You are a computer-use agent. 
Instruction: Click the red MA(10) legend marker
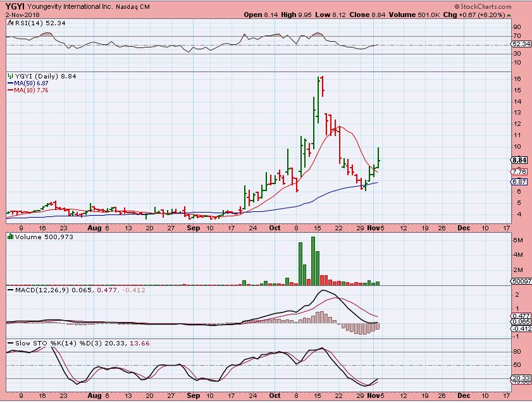pyautogui.click(x=9, y=90)
